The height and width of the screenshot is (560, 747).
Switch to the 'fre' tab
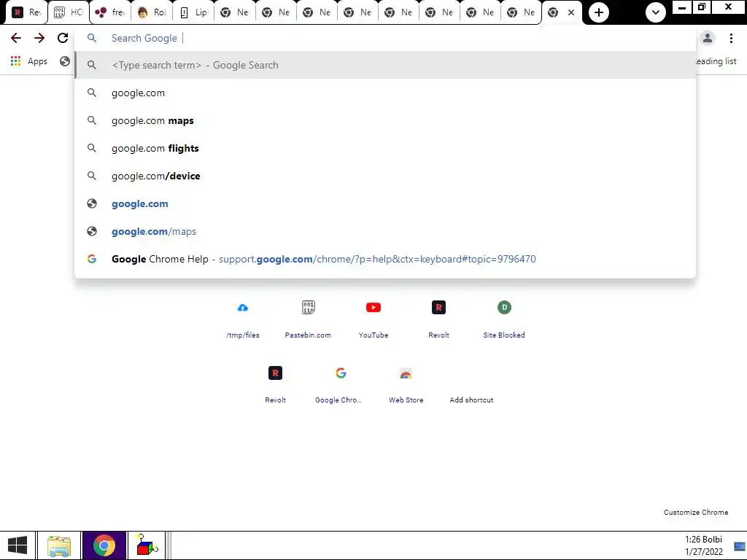pos(110,12)
